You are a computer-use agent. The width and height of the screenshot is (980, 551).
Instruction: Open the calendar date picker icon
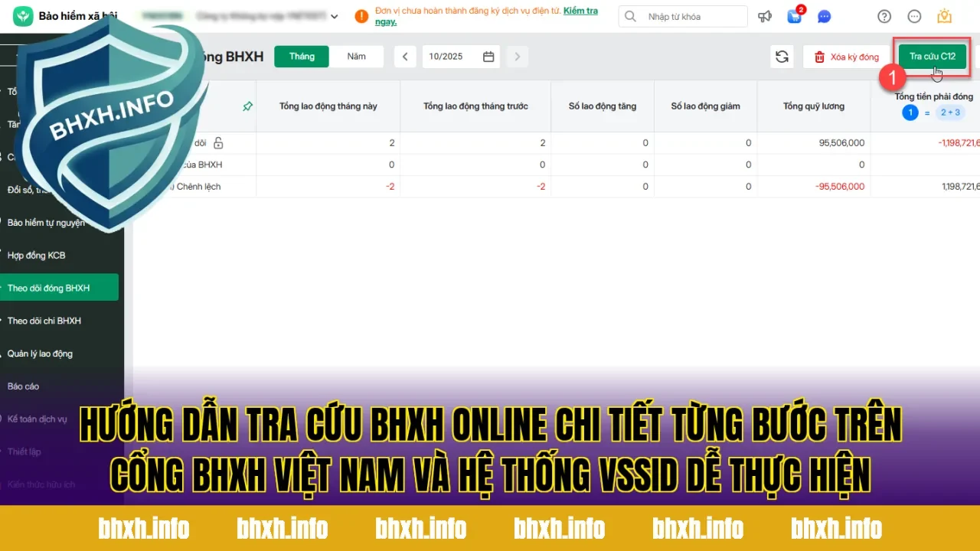click(488, 57)
